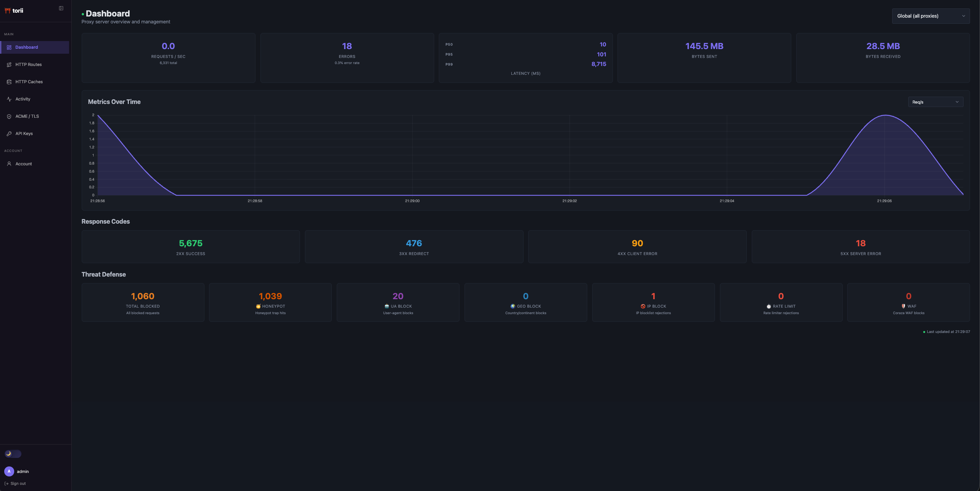The image size is (980, 491).
Task: Click the Geo Block globe icon
Action: point(513,306)
